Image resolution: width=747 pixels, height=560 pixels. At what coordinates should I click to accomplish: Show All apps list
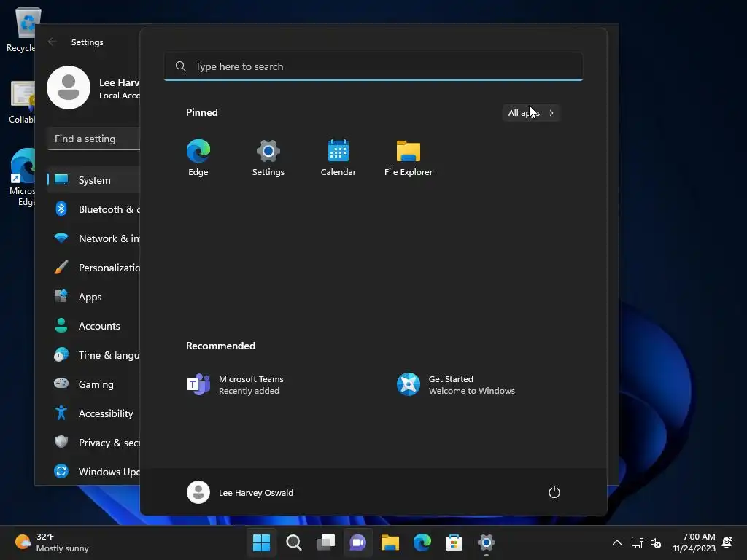pyautogui.click(x=531, y=113)
